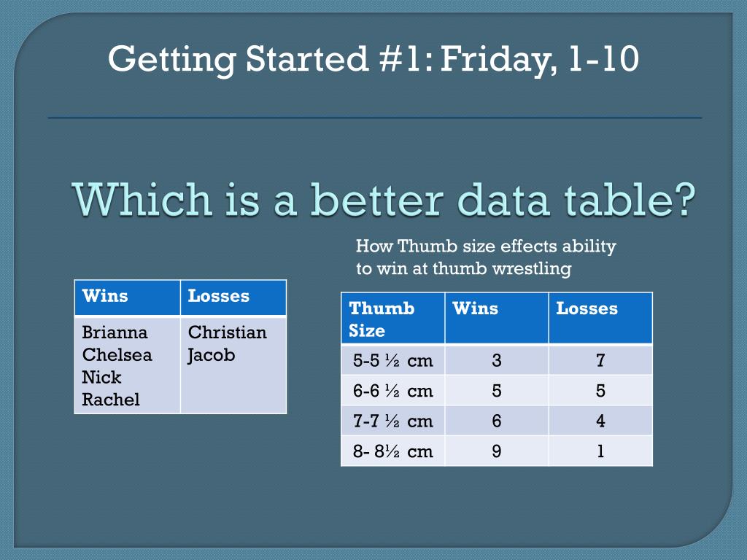The height and width of the screenshot is (560, 747).
Task: Select the heading Which is a better data table?
Action: click(x=384, y=200)
